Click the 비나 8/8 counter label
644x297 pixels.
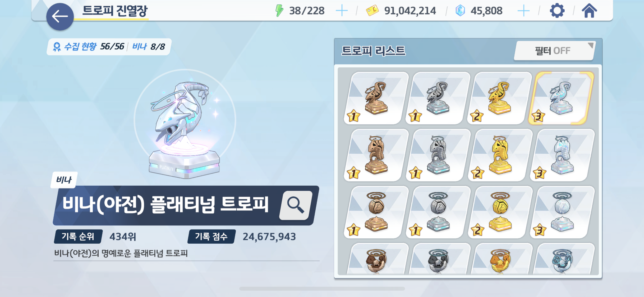click(x=149, y=47)
